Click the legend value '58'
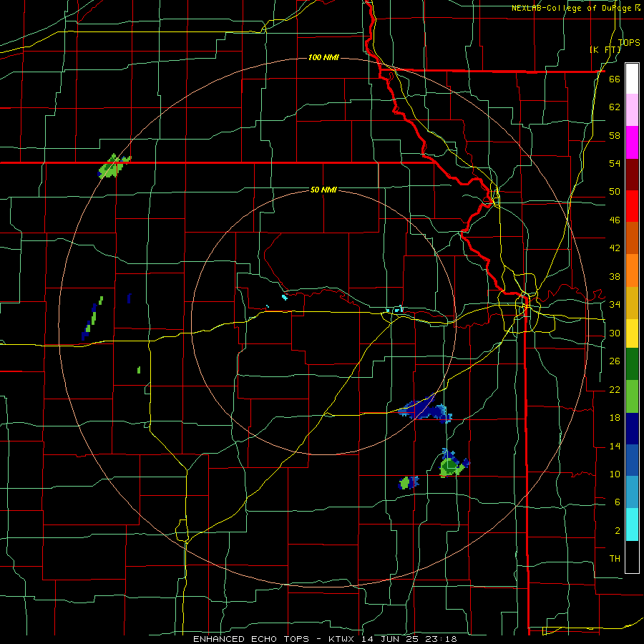This screenshot has width=644, height=644. click(x=615, y=135)
